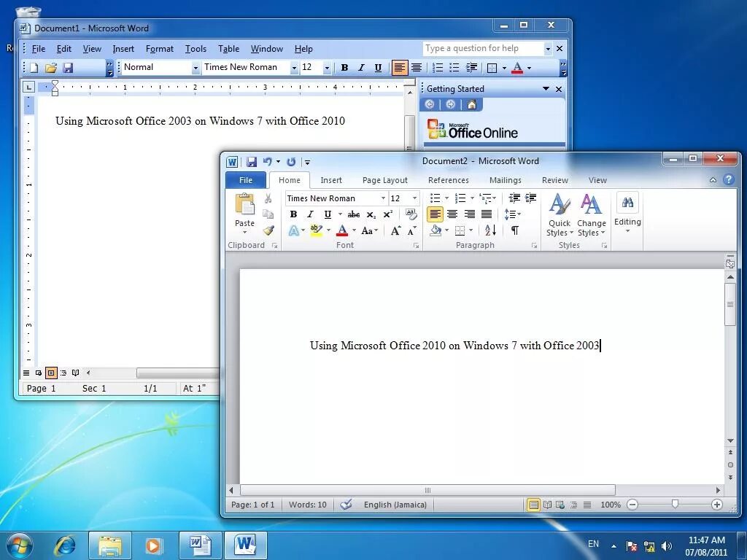Viewport: 747px width, 560px height.
Task: Click Numbering icon in Word 2003 toolbar
Action: tap(438, 68)
